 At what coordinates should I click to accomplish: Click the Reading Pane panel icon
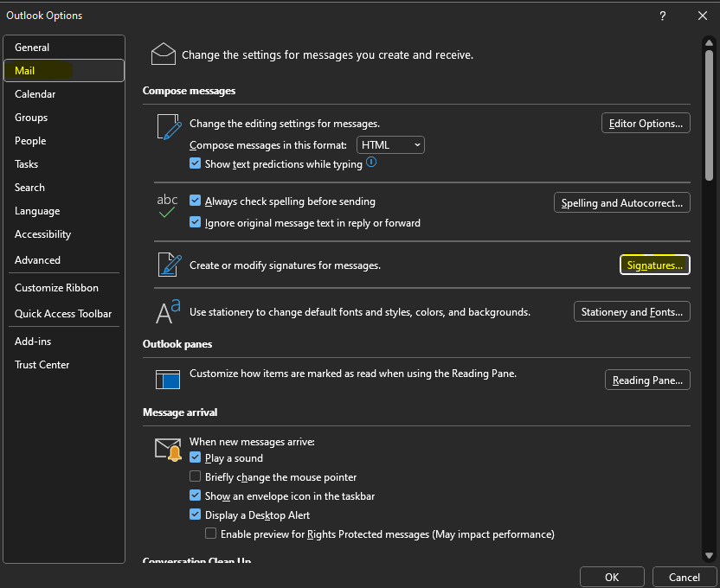[167, 379]
